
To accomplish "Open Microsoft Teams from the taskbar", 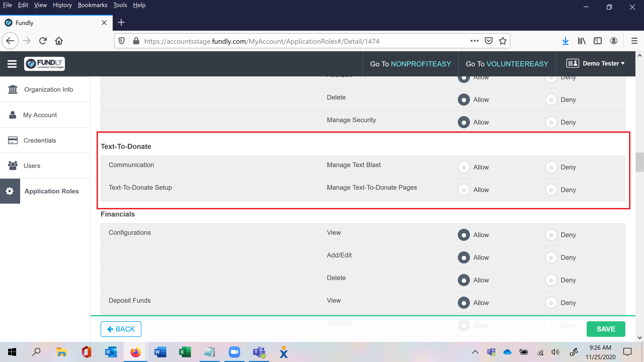I will point(259,352).
